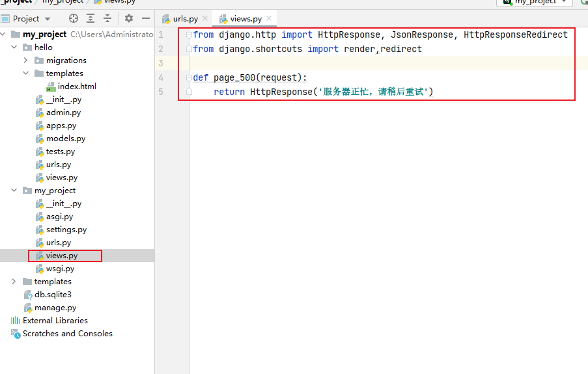
Task: Fold the import block at line 1
Action: (x=189, y=35)
